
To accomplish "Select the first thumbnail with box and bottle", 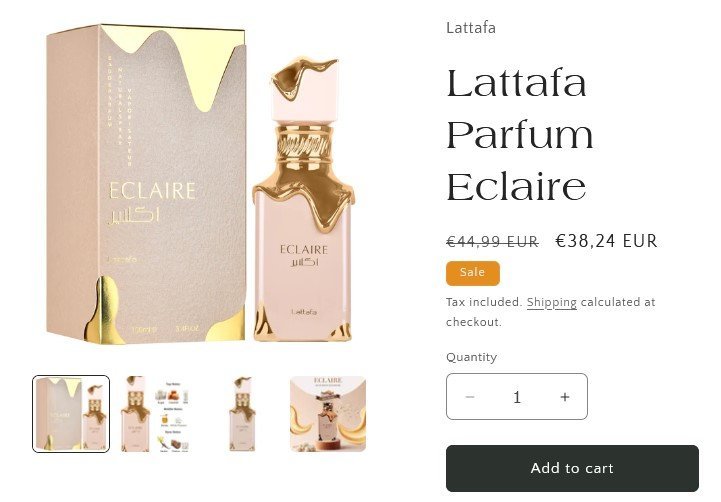I will click(71, 414).
